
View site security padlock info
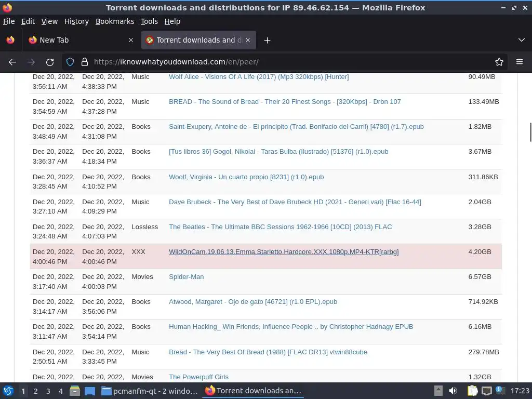pyautogui.click(x=85, y=62)
